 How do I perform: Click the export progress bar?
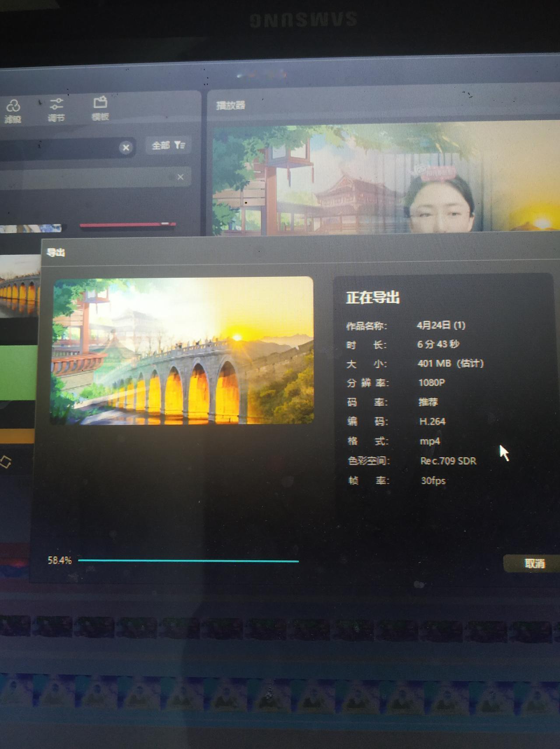click(x=188, y=560)
